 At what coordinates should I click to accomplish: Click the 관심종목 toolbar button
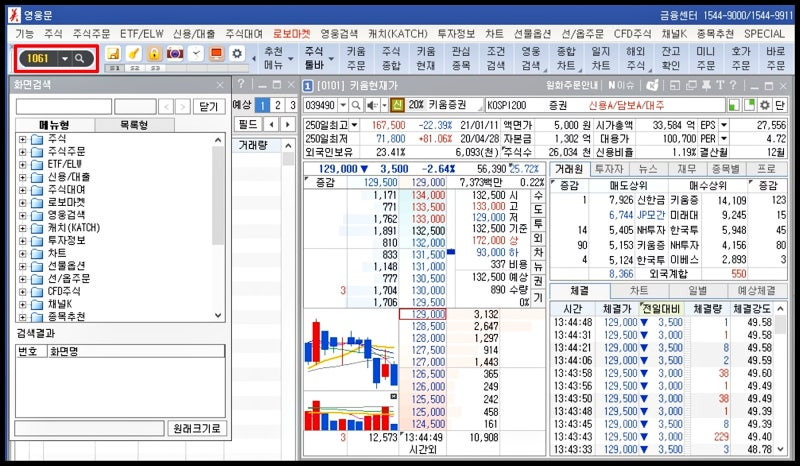point(461,59)
